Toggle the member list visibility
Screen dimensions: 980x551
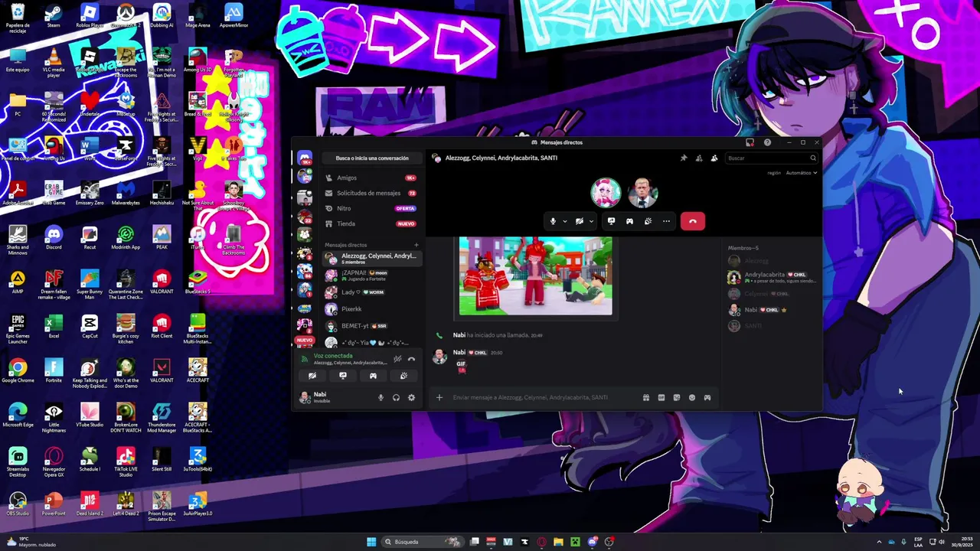(x=714, y=158)
